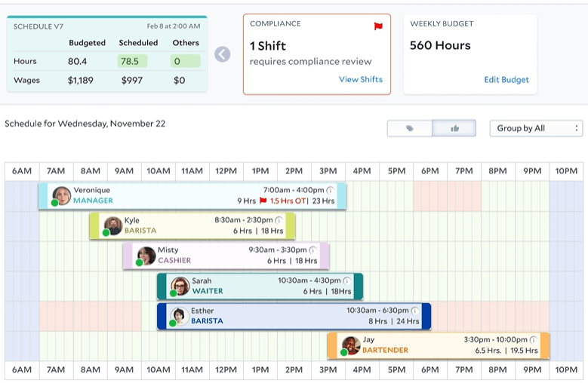Viewport: 588px width, 383px height.
Task: Toggle the tag view button
Action: click(x=409, y=128)
